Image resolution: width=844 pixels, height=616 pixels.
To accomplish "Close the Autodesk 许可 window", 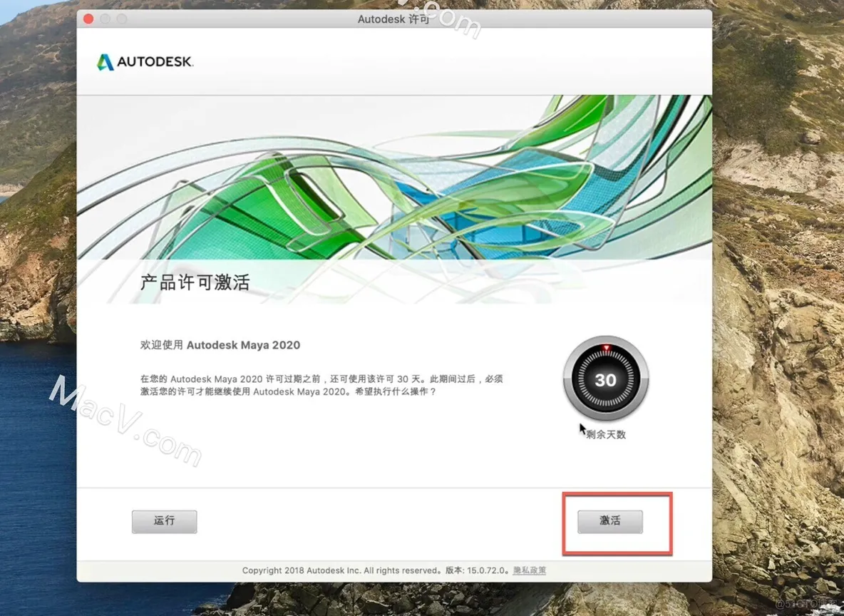I will coord(89,19).
